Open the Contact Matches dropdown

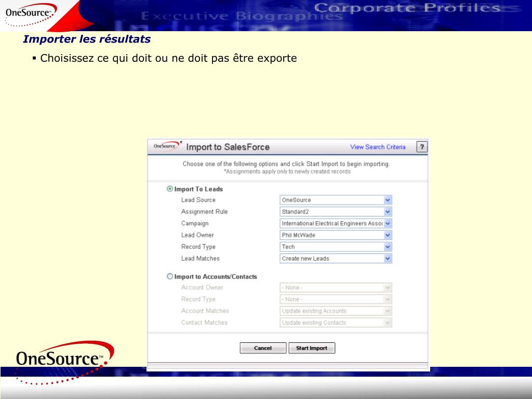(336, 323)
